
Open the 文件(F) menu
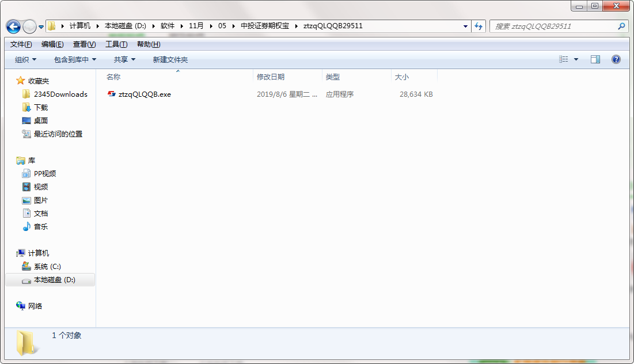click(x=21, y=44)
